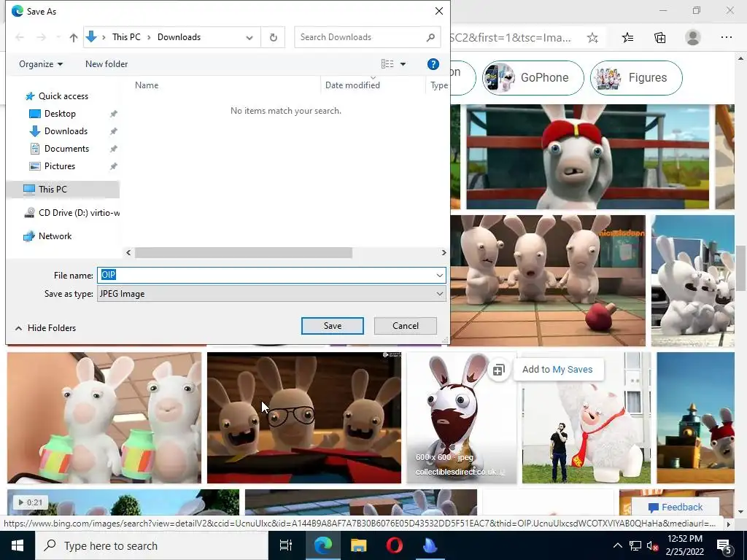Cancel the Save As dialog
Image resolution: width=747 pixels, height=560 pixels.
(x=406, y=326)
